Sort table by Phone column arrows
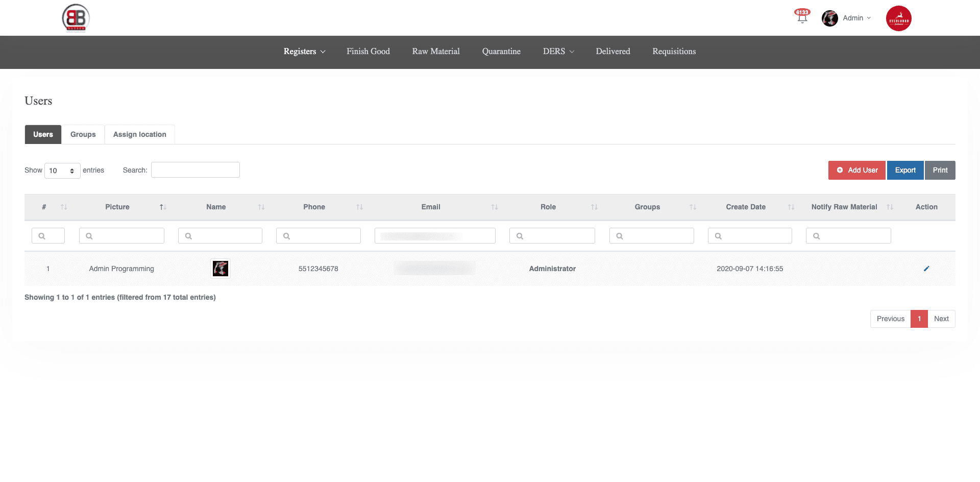 [359, 207]
